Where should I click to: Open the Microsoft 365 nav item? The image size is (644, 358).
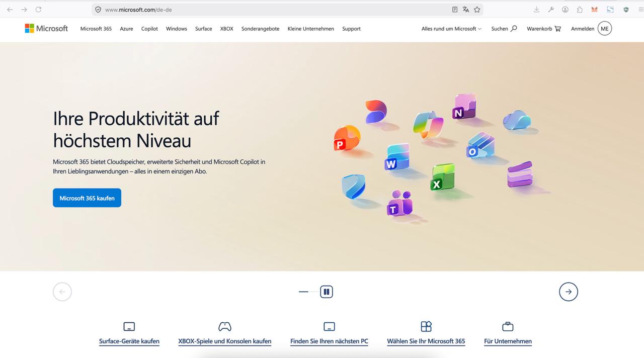tap(96, 29)
